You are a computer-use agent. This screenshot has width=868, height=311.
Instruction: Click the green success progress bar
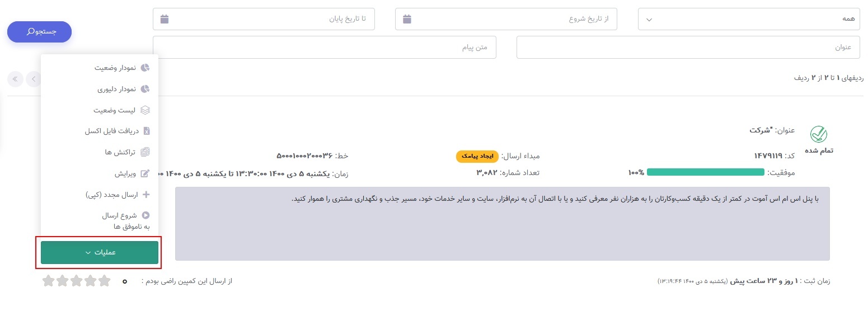(x=705, y=172)
